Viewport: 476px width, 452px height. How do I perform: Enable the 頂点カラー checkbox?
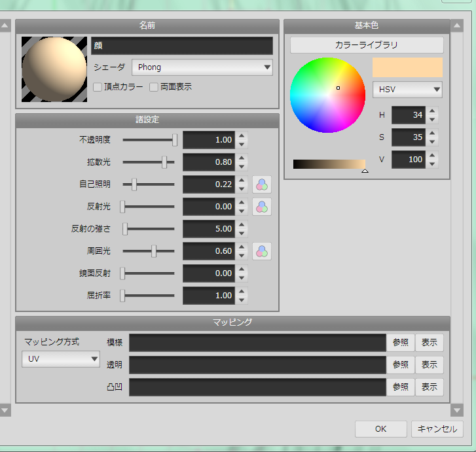98,86
